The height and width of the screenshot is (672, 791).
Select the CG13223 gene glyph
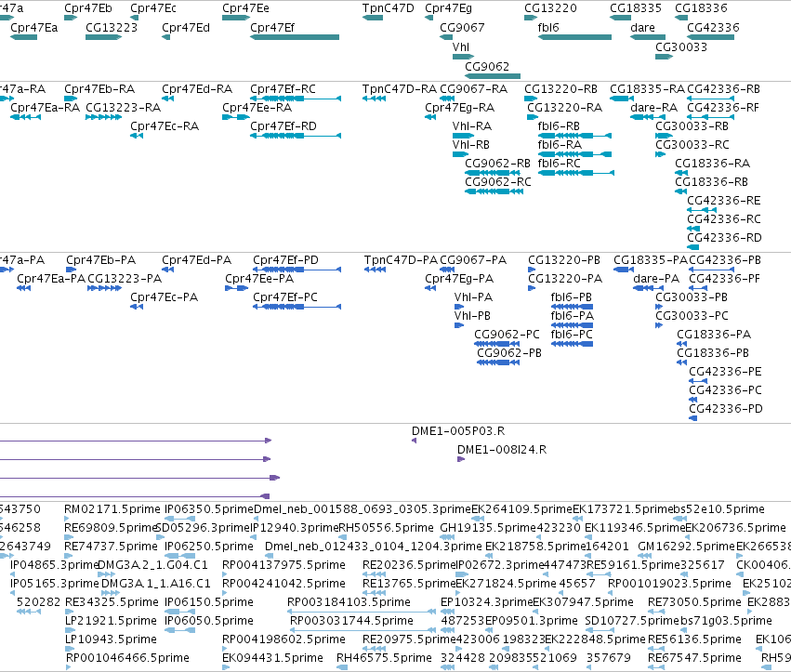(103, 37)
